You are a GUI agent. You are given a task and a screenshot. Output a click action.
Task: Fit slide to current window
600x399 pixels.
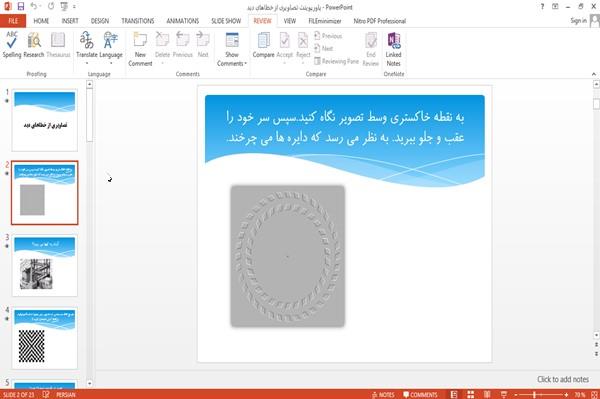pyautogui.click(x=594, y=394)
